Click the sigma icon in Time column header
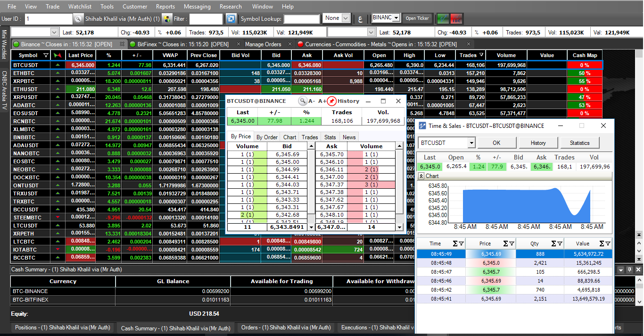Image resolution: width=644 pixels, height=336 pixels. point(455,244)
